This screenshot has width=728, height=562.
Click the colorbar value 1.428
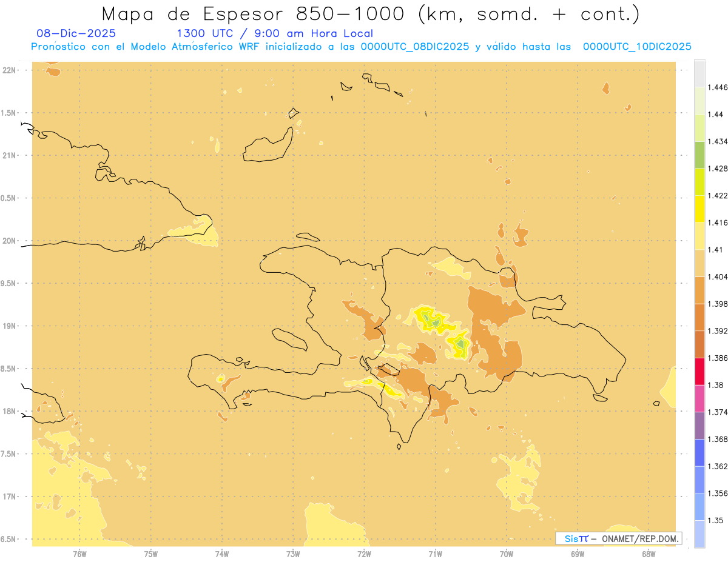718,169
